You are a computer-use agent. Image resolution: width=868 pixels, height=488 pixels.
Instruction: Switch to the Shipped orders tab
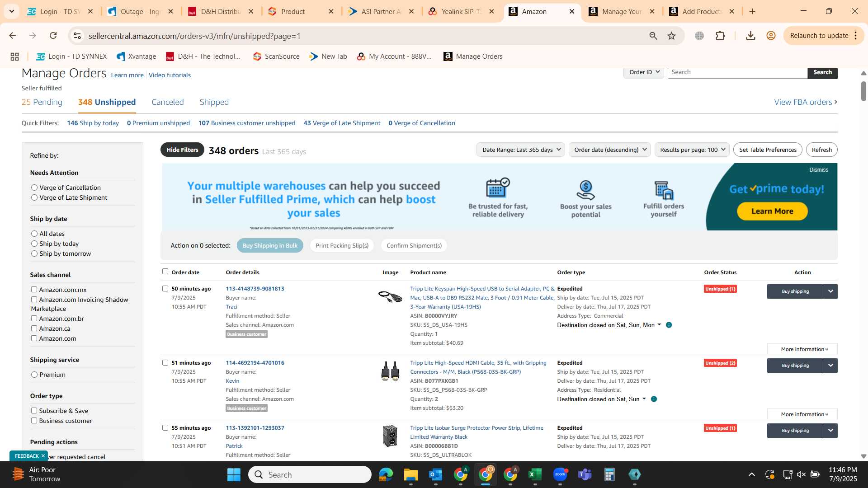[214, 102]
